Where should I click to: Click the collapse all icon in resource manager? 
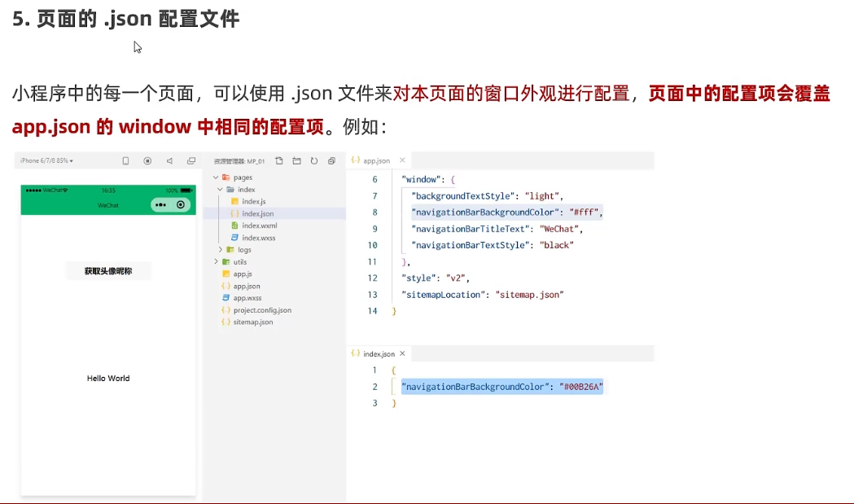point(331,160)
